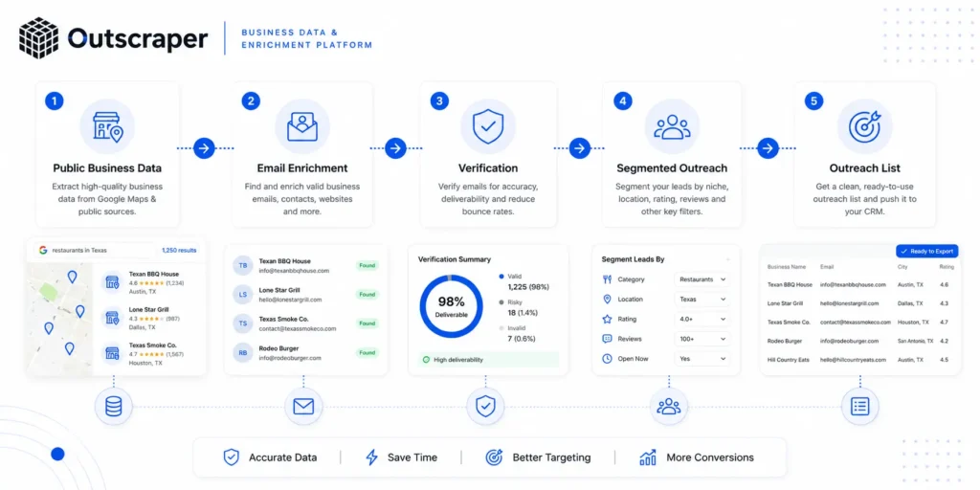Click the Rating column header in export table
Image resolution: width=980 pixels, height=490 pixels.
point(947,267)
